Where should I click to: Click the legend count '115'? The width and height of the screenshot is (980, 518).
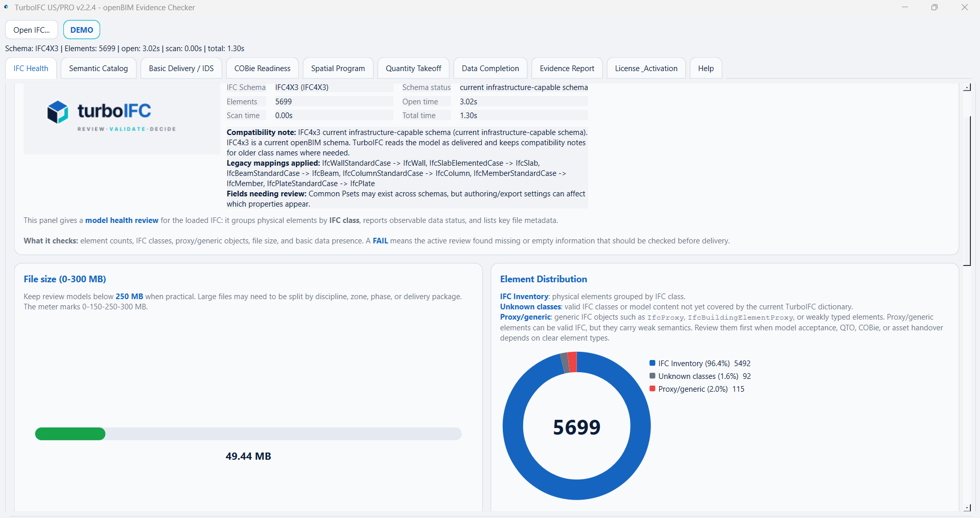(738, 389)
